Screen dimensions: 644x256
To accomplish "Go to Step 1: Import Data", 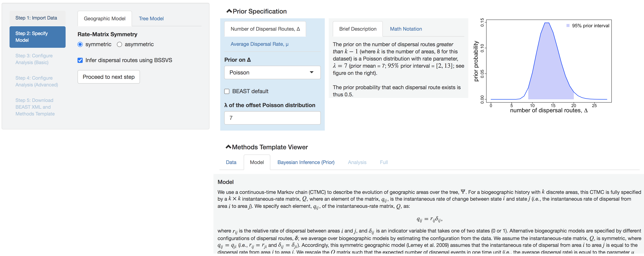I will tap(36, 18).
